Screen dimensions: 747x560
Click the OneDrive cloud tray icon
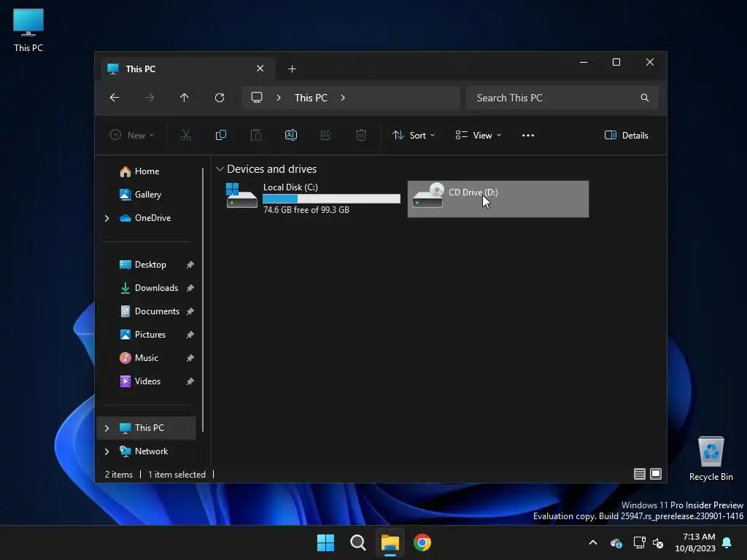[616, 542]
